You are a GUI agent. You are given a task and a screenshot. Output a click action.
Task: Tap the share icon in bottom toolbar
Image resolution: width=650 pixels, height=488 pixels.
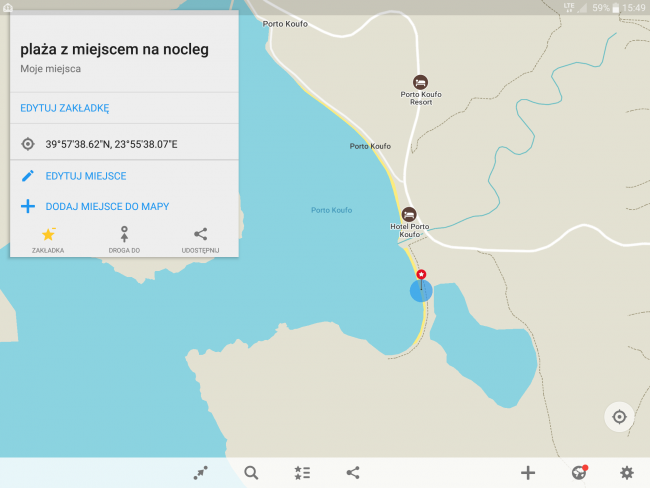coord(353,473)
